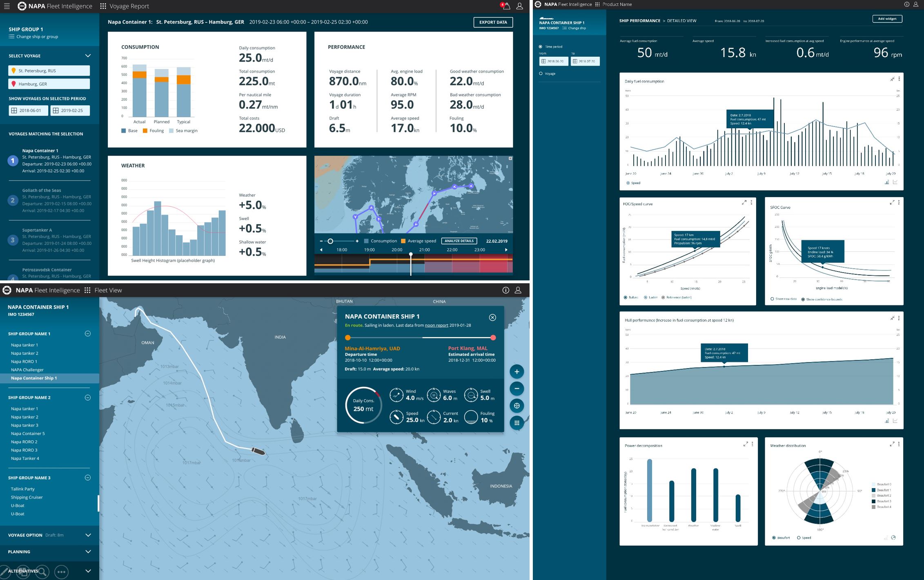
Task: Click the St. Petersburg, RUS origin field
Action: [49, 71]
